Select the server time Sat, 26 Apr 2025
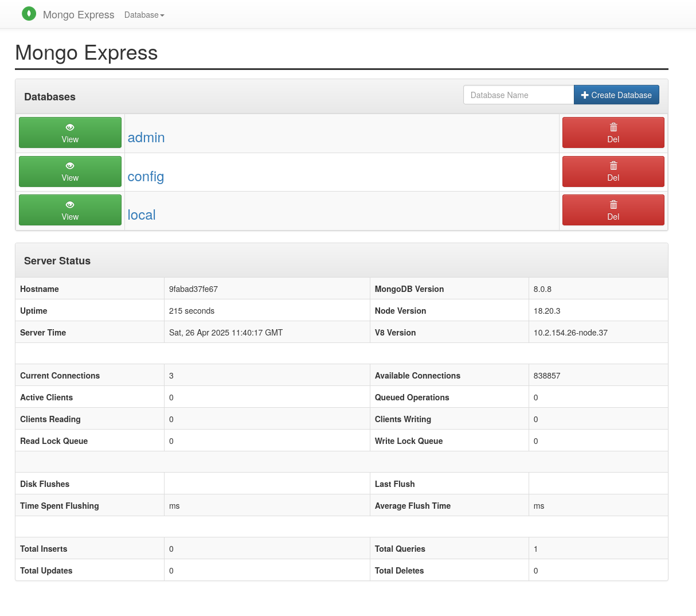The image size is (696, 616). pyautogui.click(x=226, y=333)
